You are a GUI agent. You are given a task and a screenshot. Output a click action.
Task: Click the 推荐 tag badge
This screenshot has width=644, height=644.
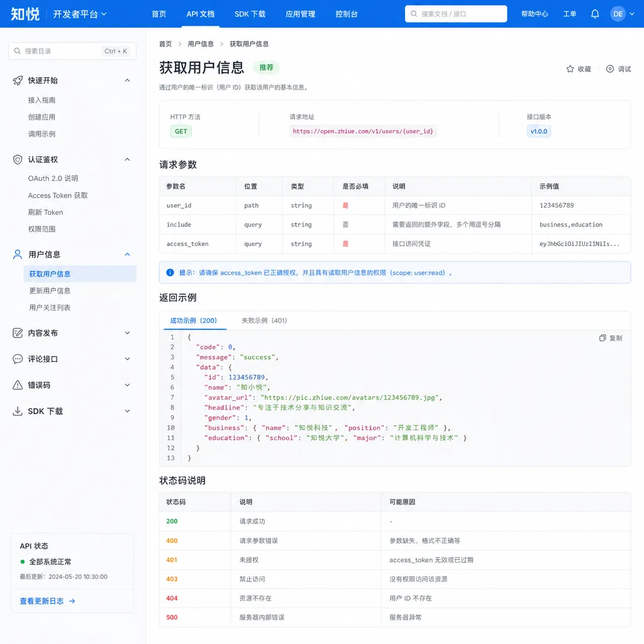(266, 67)
